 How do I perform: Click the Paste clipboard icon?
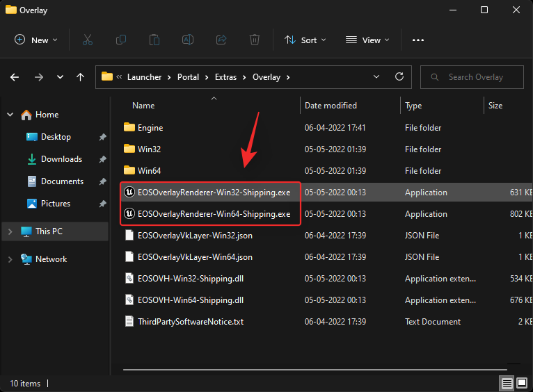154,40
